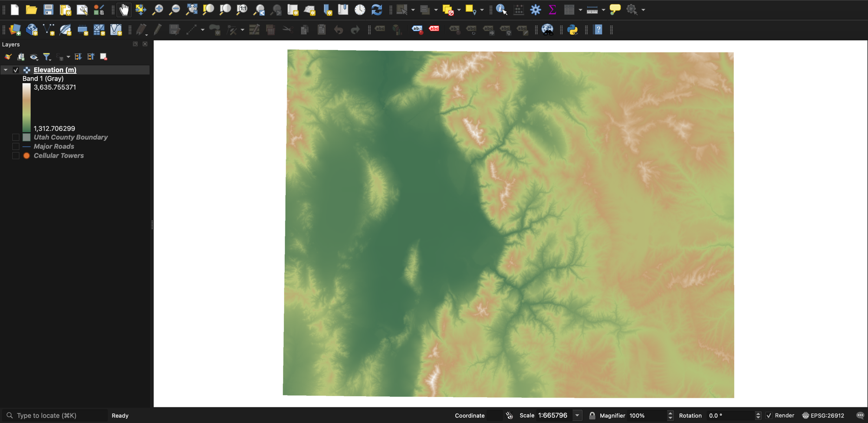
Task: Open the attribute table dropdown arrow
Action: pyautogui.click(x=580, y=10)
